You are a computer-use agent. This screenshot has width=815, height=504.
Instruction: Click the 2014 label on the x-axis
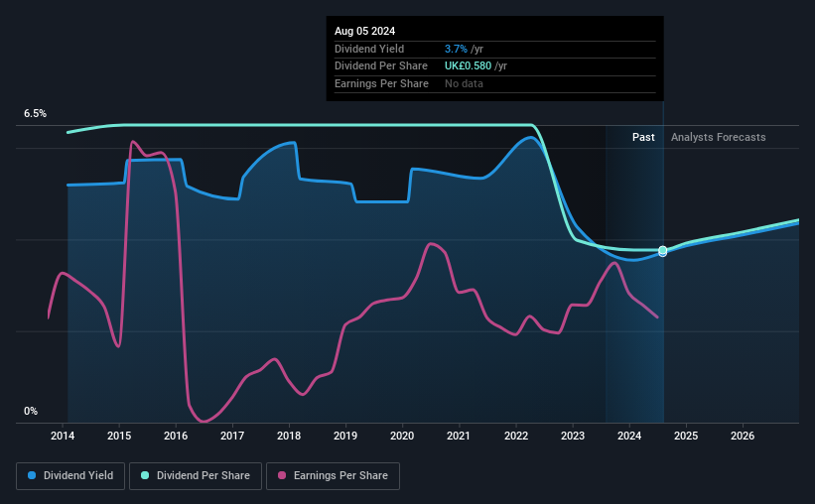63,436
